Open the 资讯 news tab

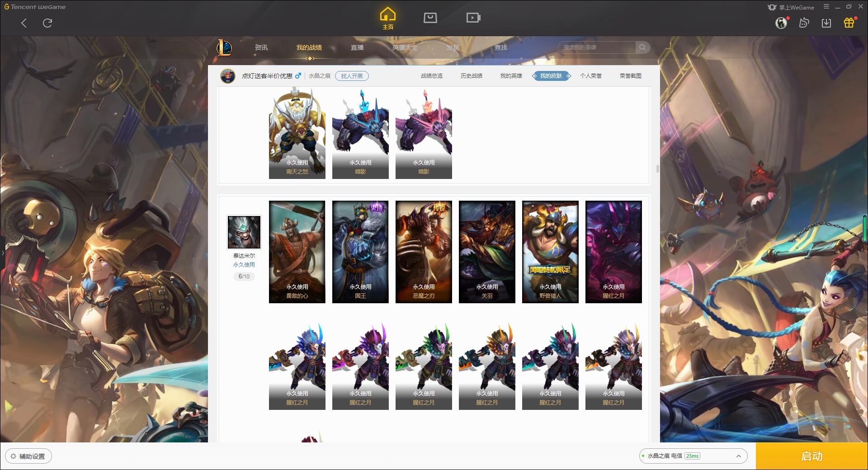(261, 47)
